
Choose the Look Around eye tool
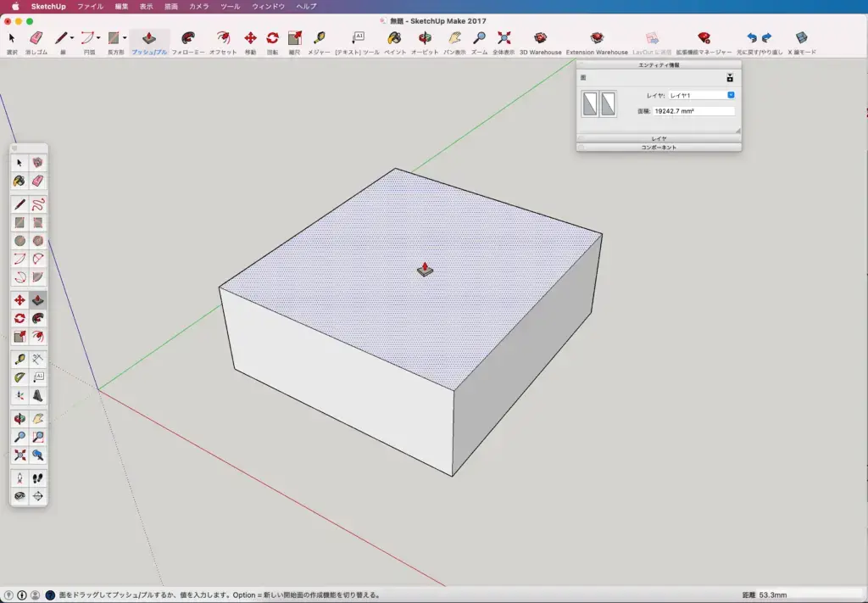click(x=20, y=496)
